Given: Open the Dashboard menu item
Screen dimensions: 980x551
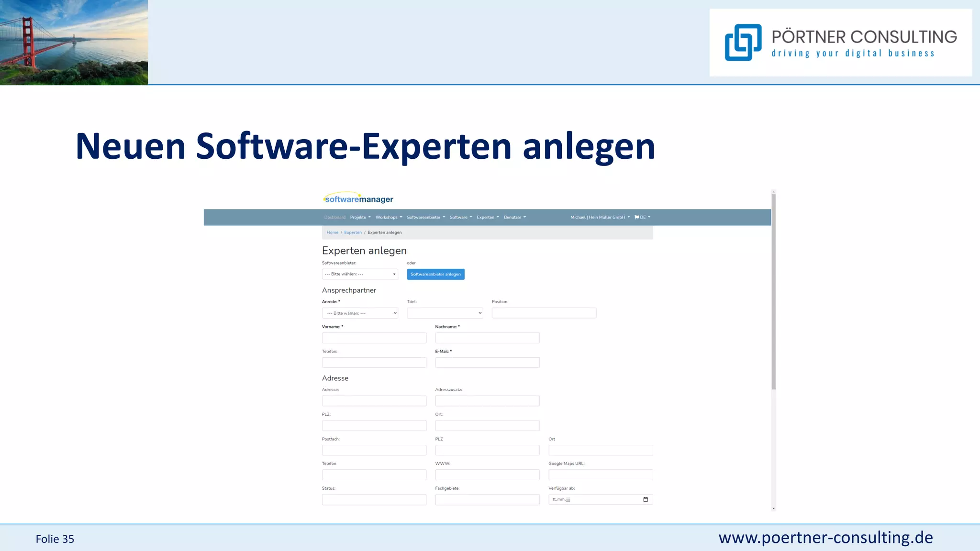Looking at the screenshot, I should (334, 217).
